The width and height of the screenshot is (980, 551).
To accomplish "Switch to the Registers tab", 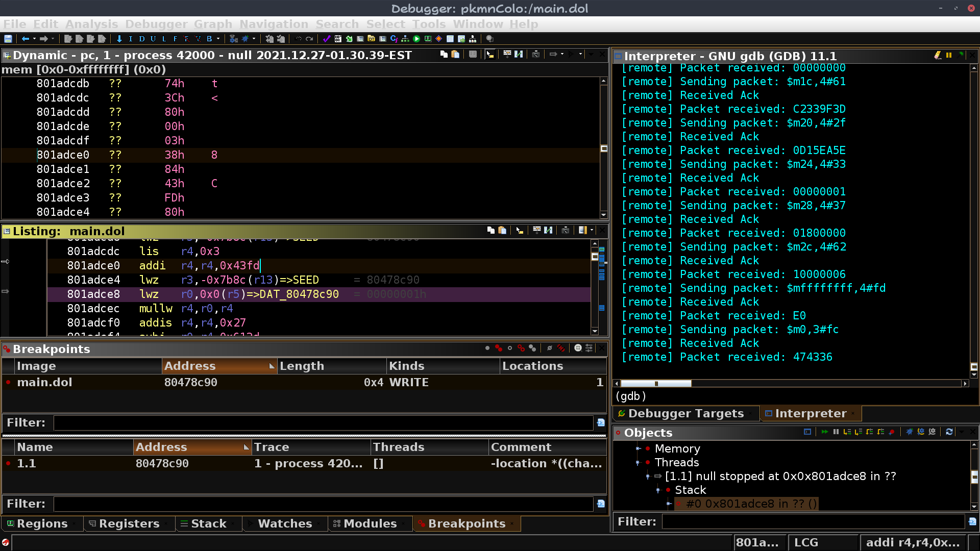I will 129,524.
